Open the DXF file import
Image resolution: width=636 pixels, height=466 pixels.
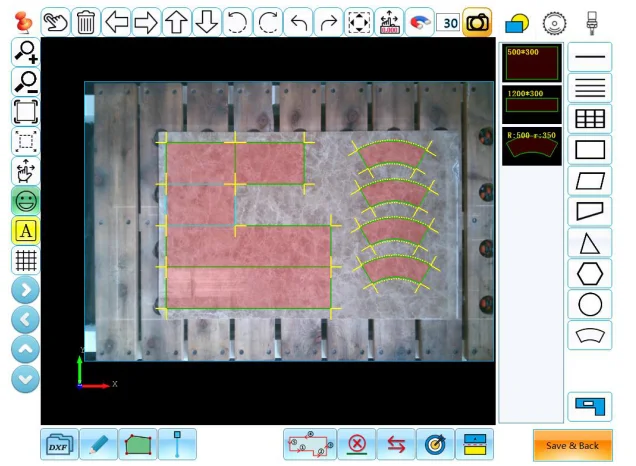click(59, 444)
